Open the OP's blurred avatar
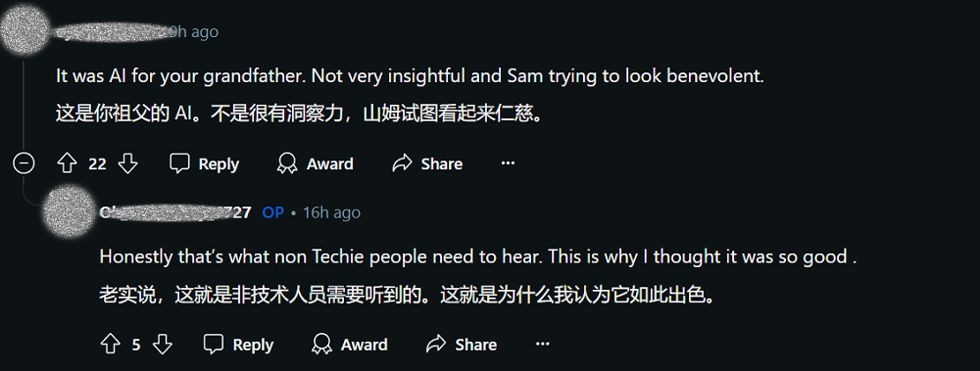 (71, 212)
